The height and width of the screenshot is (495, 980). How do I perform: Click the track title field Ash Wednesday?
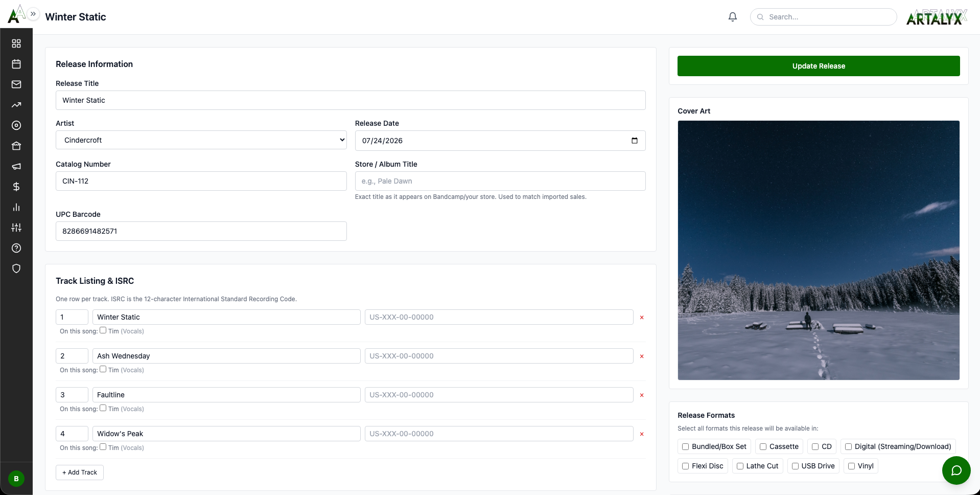click(226, 356)
